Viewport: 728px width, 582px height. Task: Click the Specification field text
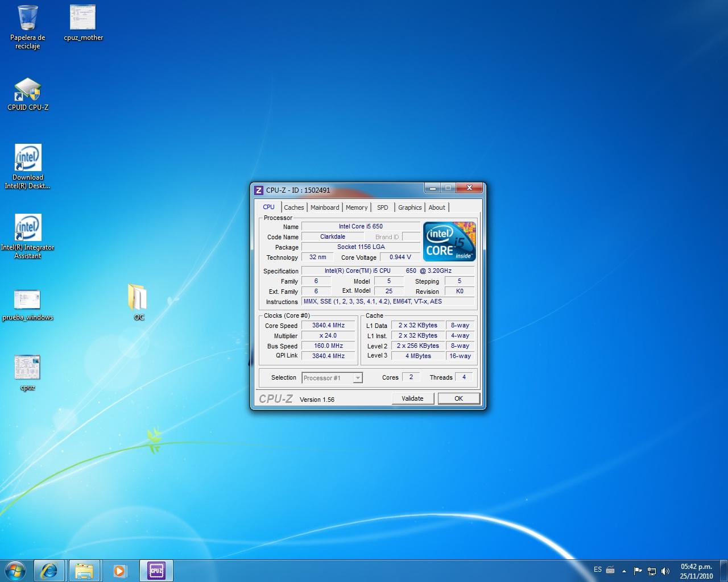pyautogui.click(x=388, y=271)
